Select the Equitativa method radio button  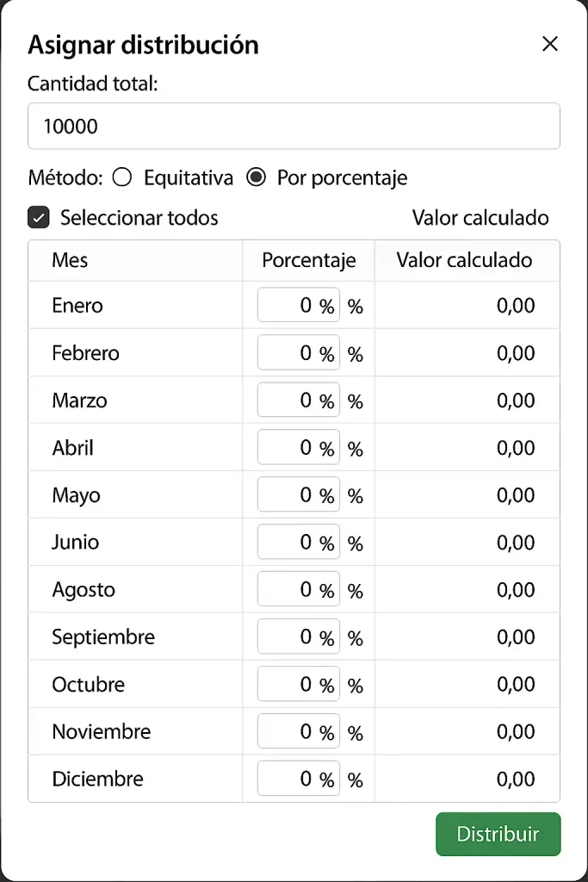122,178
